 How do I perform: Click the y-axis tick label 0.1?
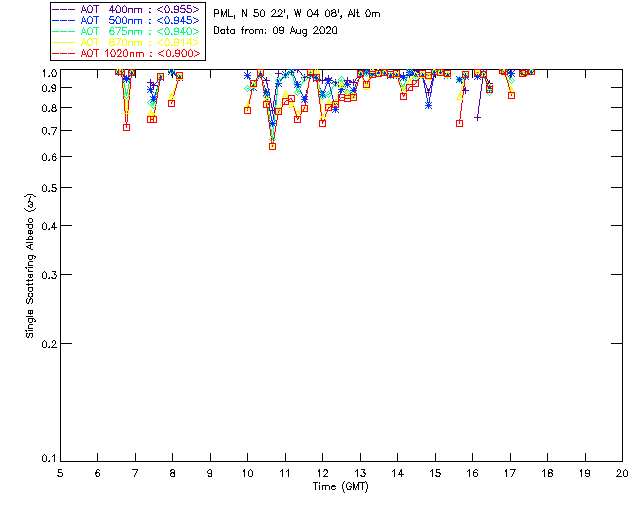click(x=49, y=459)
